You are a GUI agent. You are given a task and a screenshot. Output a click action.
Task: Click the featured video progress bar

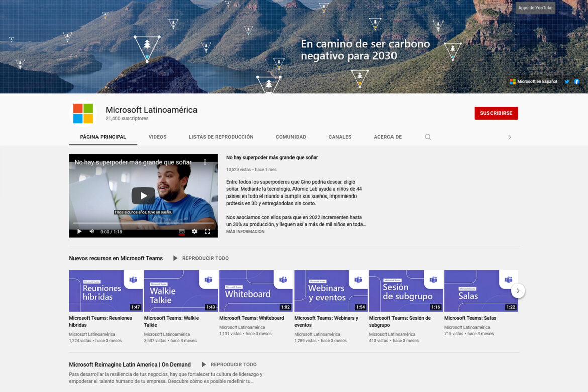[143, 223]
